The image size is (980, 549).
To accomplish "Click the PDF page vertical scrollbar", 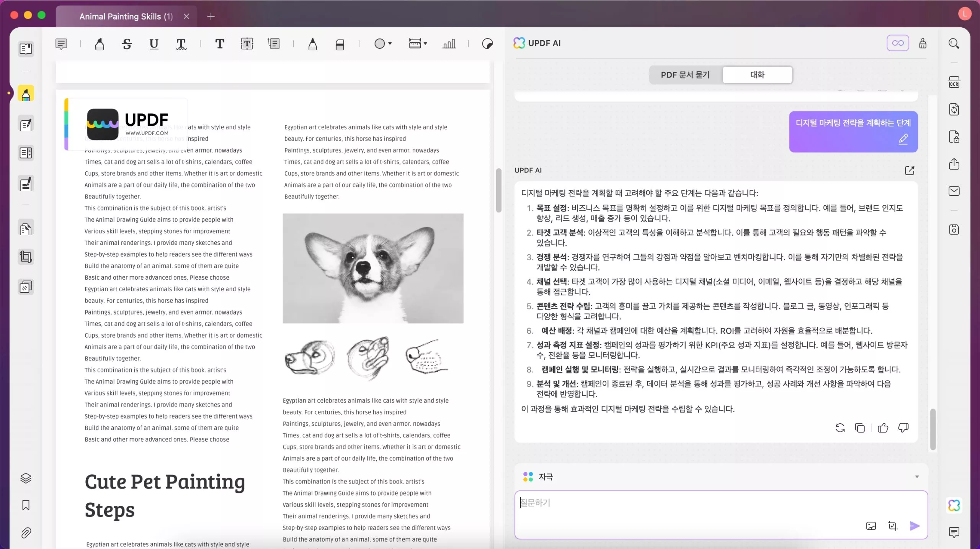I will point(498,190).
